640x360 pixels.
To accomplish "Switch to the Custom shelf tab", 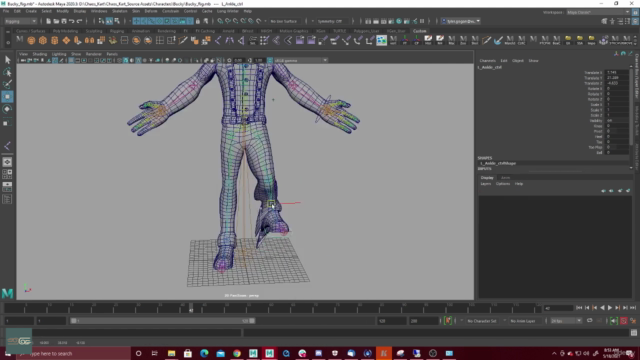I will click(419, 31).
